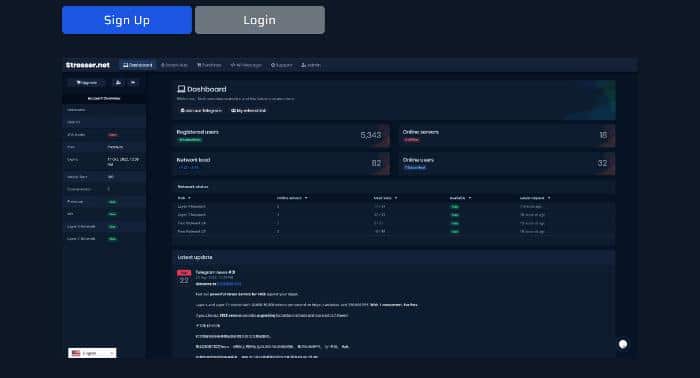The image size is (700, 378).
Task: Click the red date badge 22 icon
Action: click(x=184, y=277)
